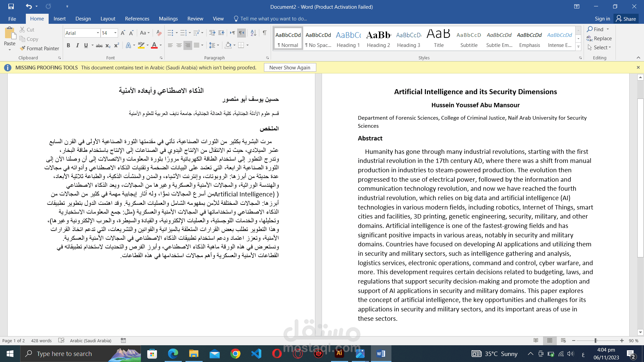Clear all formatting from the selection
Screen dimensions: 644x362
159,33
